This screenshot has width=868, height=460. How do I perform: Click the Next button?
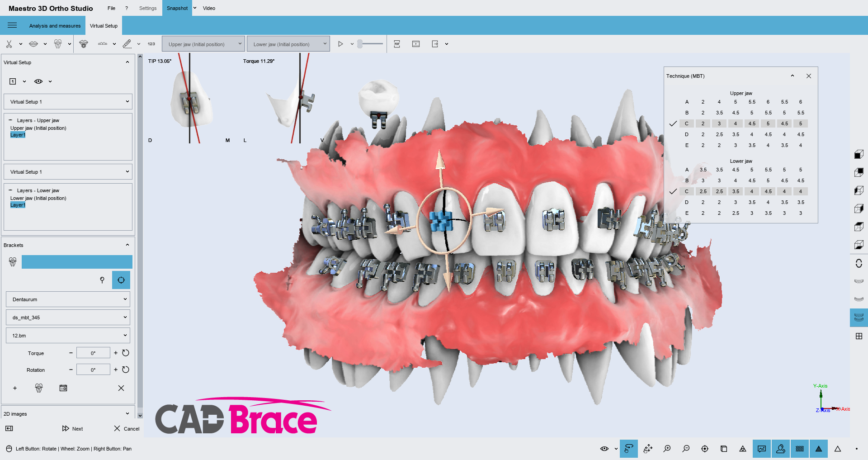(73, 428)
